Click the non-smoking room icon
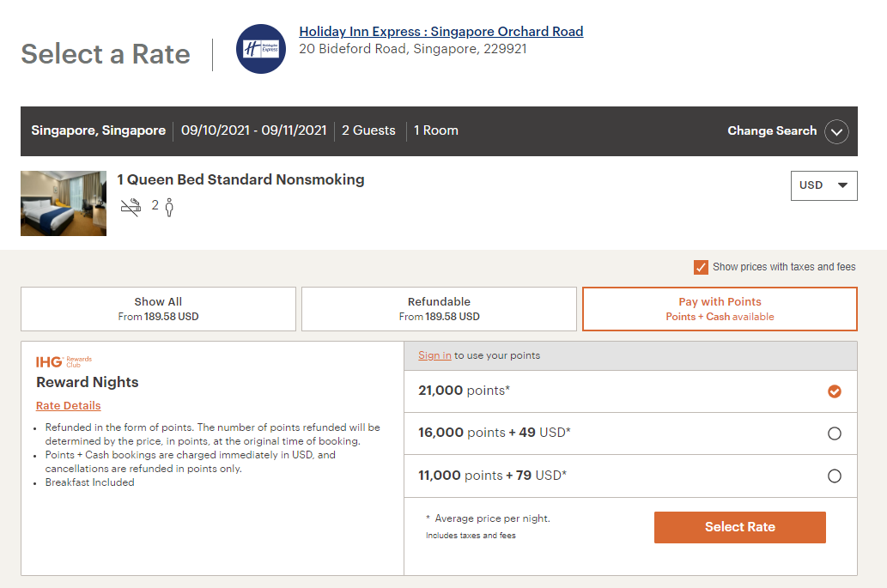Screen dimensions: 887x588 131,207
